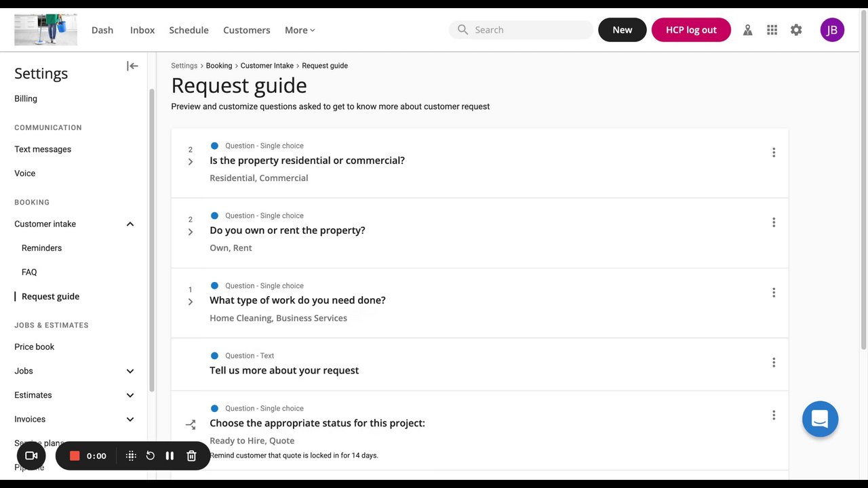Collapse the Settings sidebar panel
Viewport: 868px width, 488px height.
[132, 66]
